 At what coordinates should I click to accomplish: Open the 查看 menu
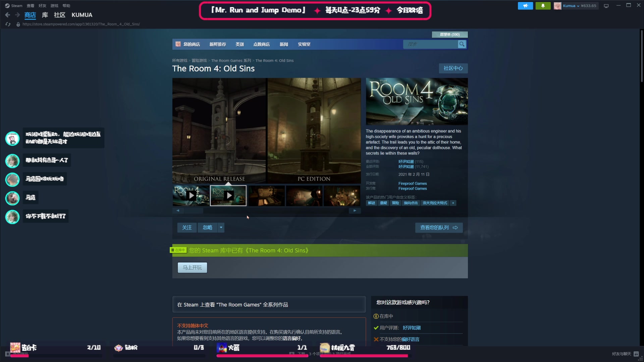tap(31, 6)
